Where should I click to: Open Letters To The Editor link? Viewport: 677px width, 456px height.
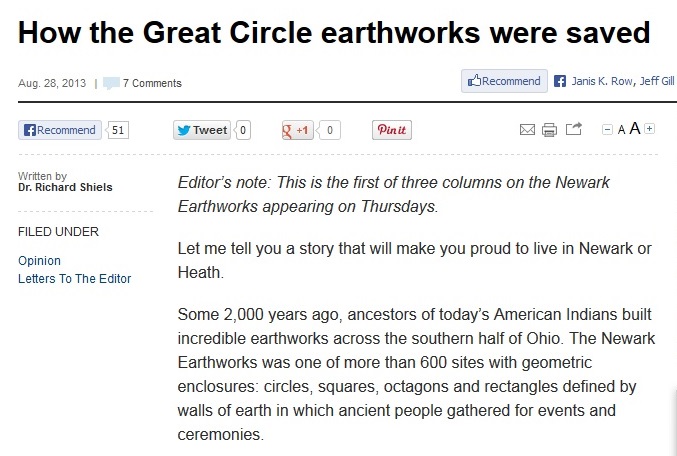74,279
